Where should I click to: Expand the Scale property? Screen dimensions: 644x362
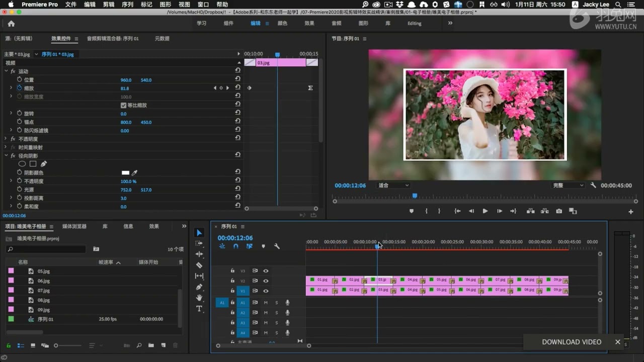(11, 88)
